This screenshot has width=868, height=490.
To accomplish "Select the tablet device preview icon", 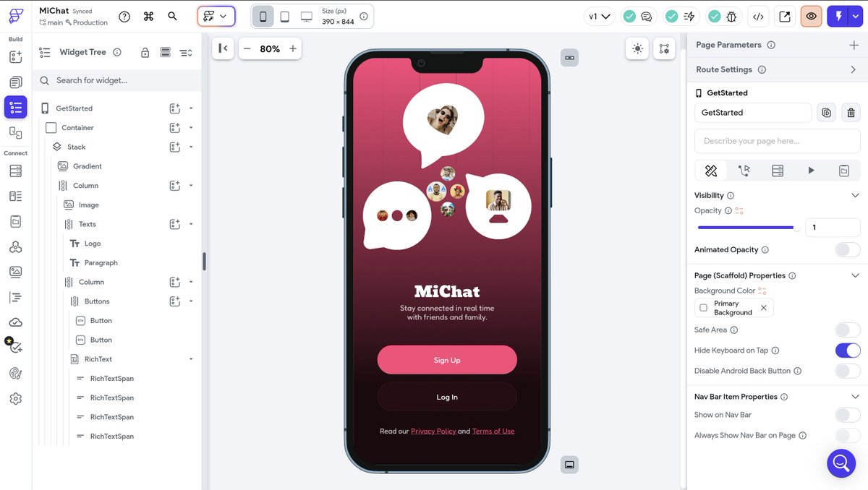I will 284,16.
